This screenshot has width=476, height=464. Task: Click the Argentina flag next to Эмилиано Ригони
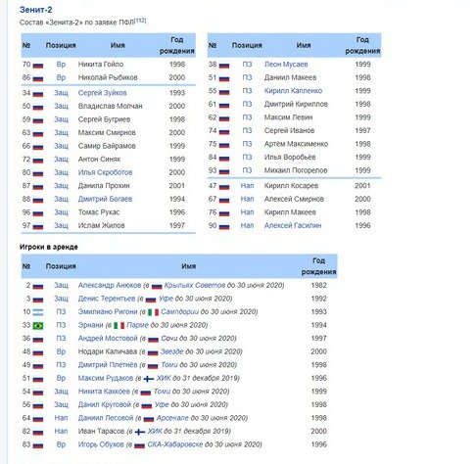click(x=38, y=312)
